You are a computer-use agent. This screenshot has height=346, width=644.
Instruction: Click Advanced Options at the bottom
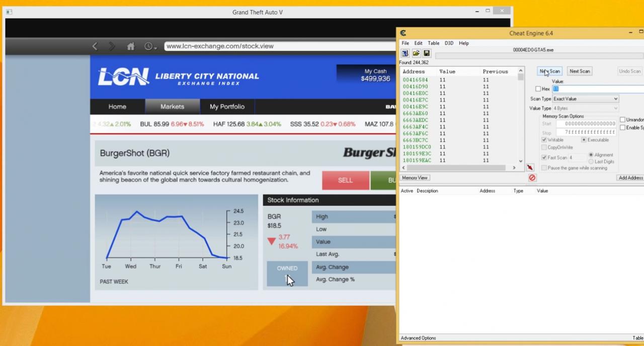pos(419,338)
